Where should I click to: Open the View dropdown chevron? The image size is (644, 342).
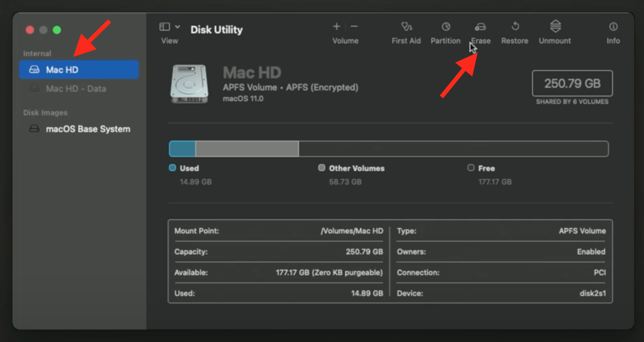(x=177, y=27)
